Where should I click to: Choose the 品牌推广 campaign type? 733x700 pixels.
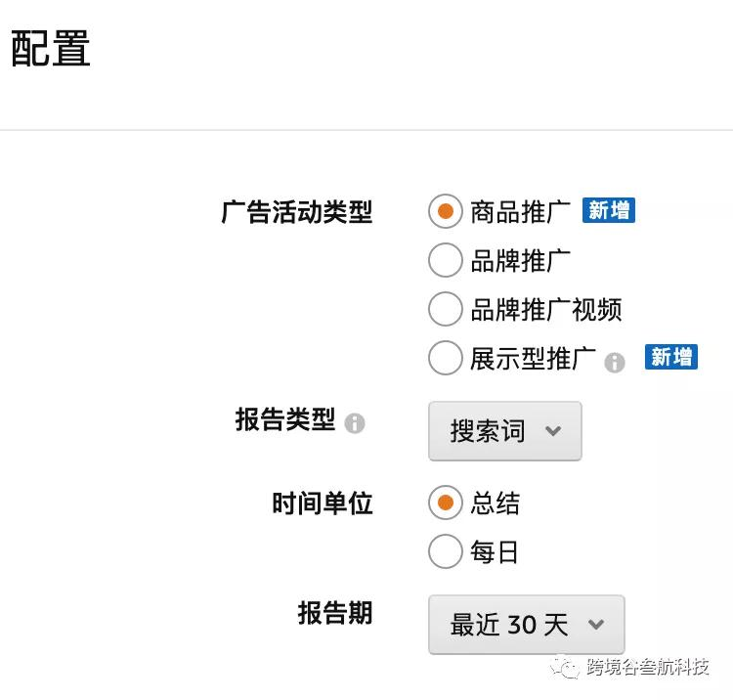(x=445, y=260)
